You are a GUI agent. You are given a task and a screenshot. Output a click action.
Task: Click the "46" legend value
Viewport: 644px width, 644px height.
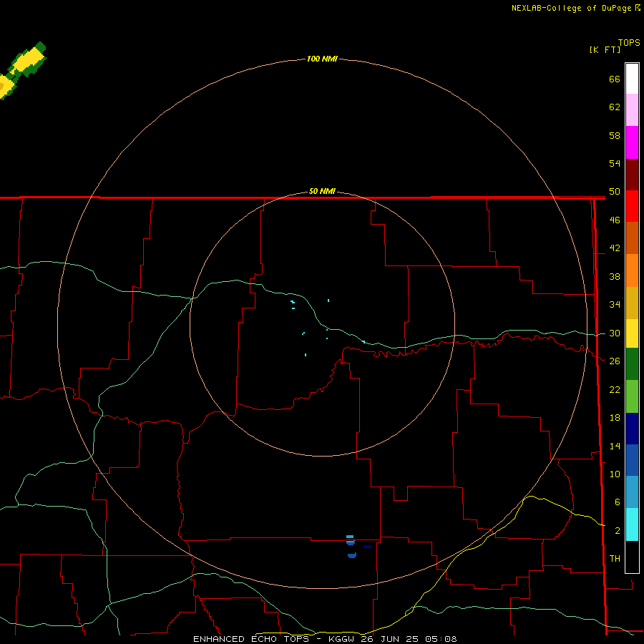tap(615, 220)
